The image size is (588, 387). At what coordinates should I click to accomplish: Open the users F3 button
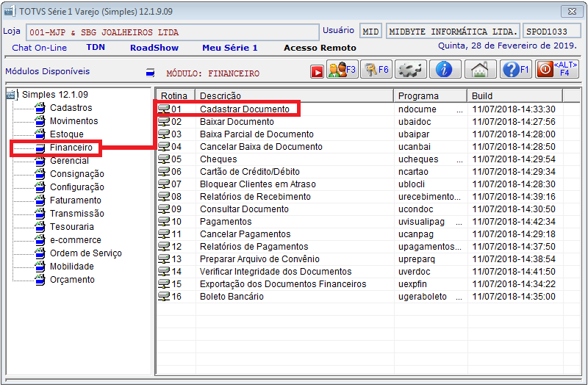(342, 69)
